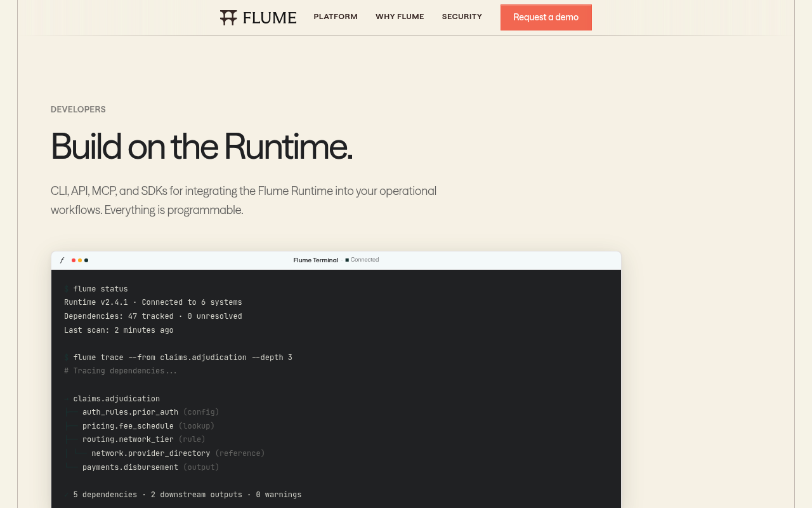Select the auth_rules.prior_auth node

pyautogui.click(x=130, y=412)
